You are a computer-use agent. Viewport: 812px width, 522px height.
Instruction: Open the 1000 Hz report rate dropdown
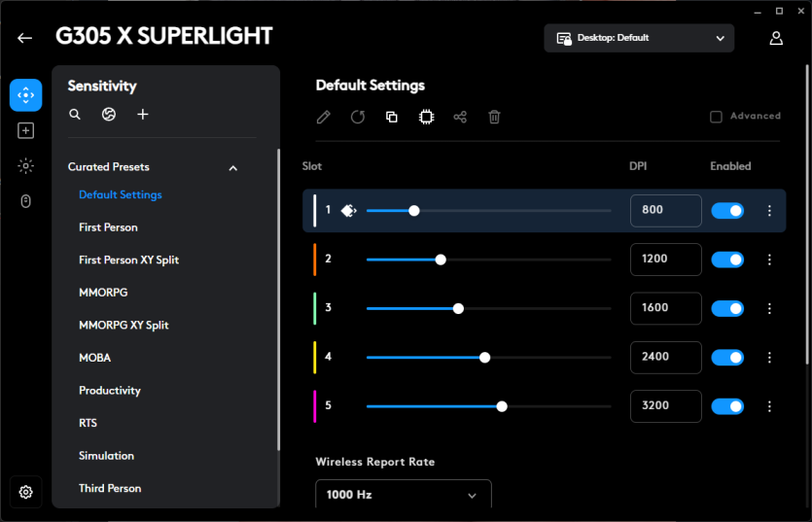(404, 494)
